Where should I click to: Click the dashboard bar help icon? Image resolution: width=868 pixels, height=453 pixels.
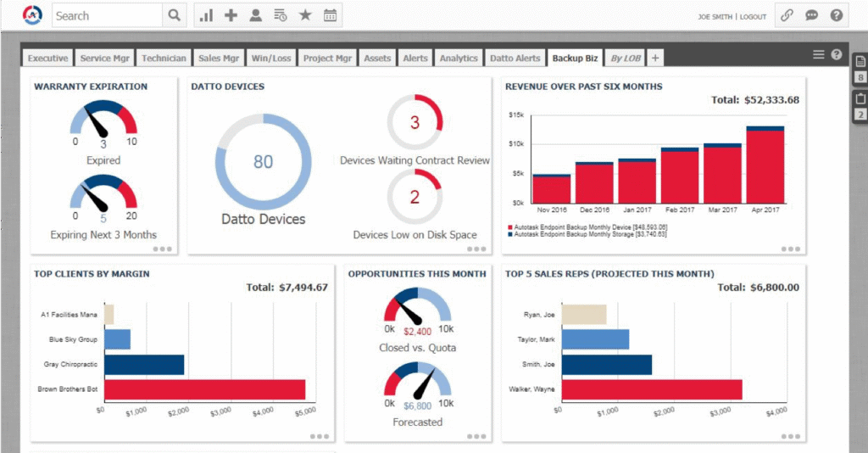pyautogui.click(x=837, y=54)
